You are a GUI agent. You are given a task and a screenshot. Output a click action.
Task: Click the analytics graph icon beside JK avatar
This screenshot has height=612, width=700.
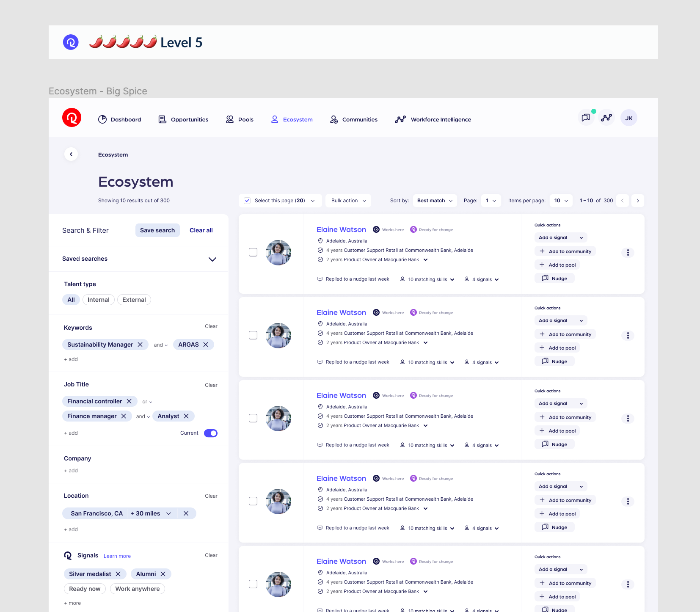point(606,118)
